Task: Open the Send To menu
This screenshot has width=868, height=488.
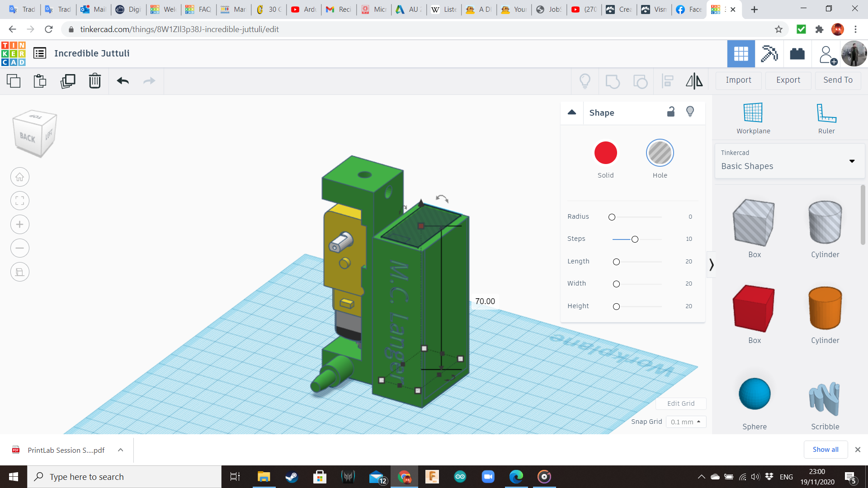Action: coord(838,80)
